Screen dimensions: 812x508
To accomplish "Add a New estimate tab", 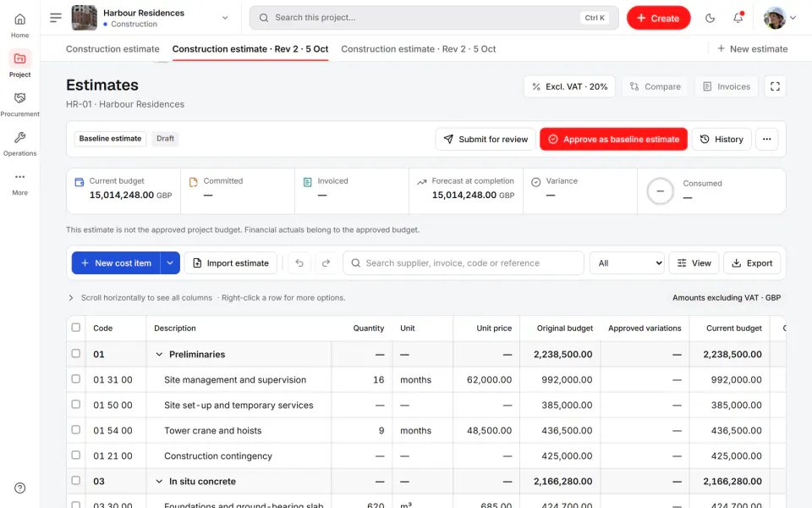I will coord(752,49).
